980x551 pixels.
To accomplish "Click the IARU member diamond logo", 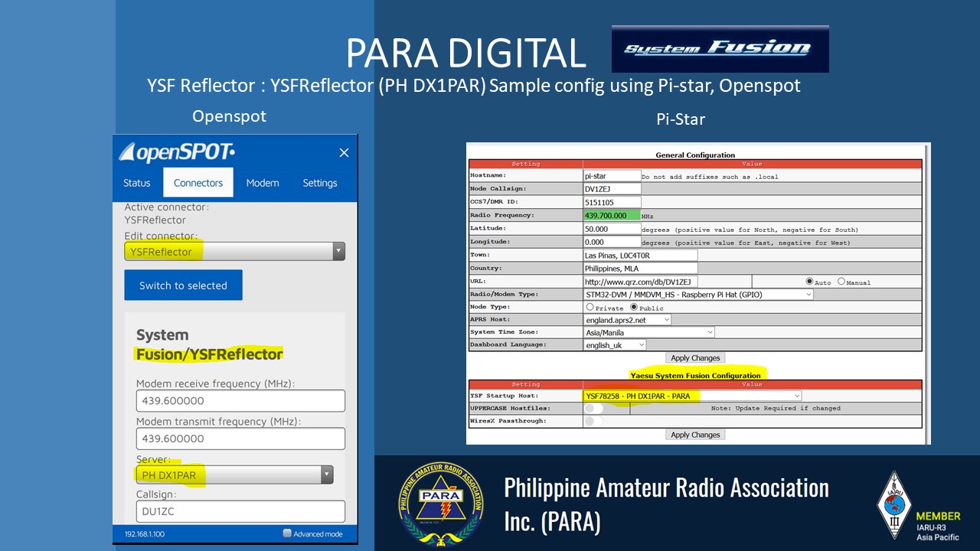I will [893, 506].
